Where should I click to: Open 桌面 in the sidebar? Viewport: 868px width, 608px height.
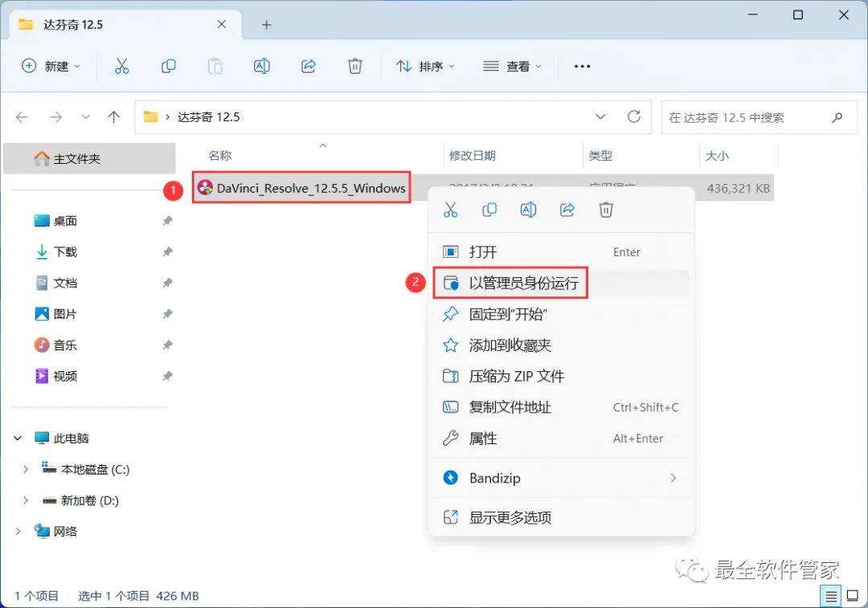[65, 221]
